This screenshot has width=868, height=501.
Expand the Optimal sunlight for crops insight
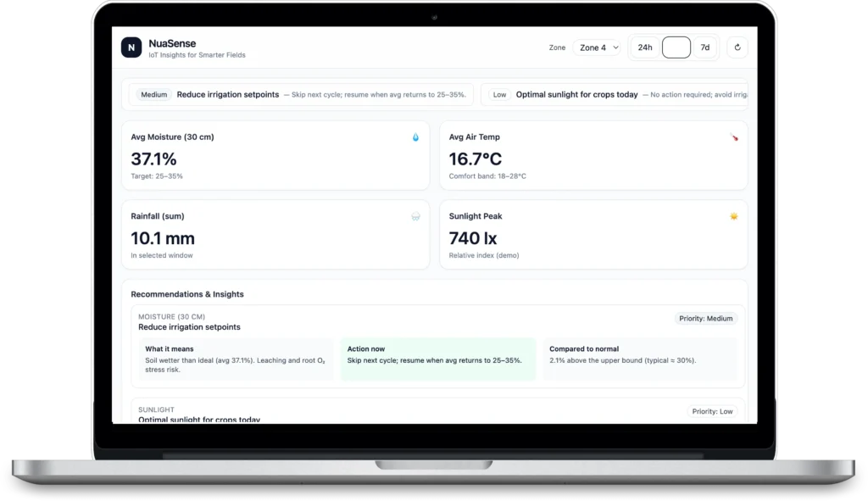coord(200,419)
